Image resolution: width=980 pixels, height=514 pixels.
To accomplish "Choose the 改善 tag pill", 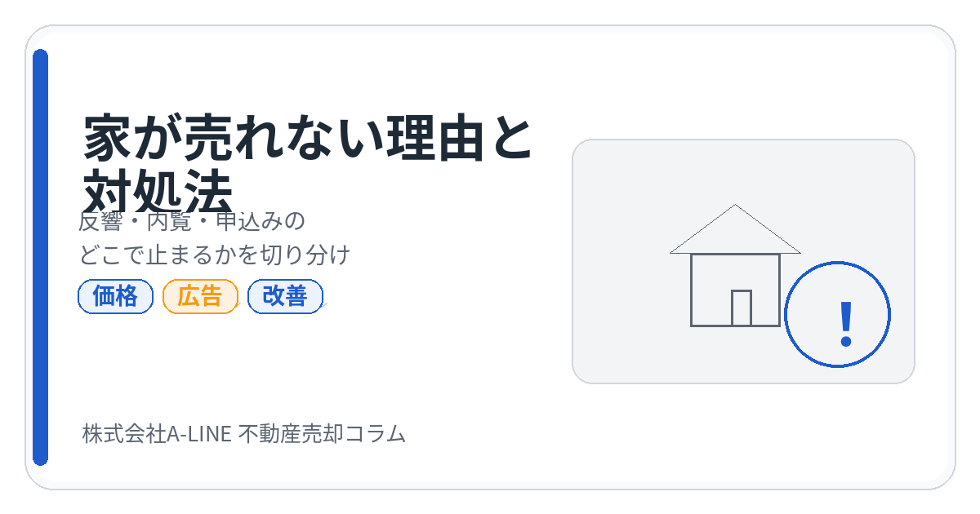I will pyautogui.click(x=285, y=297).
